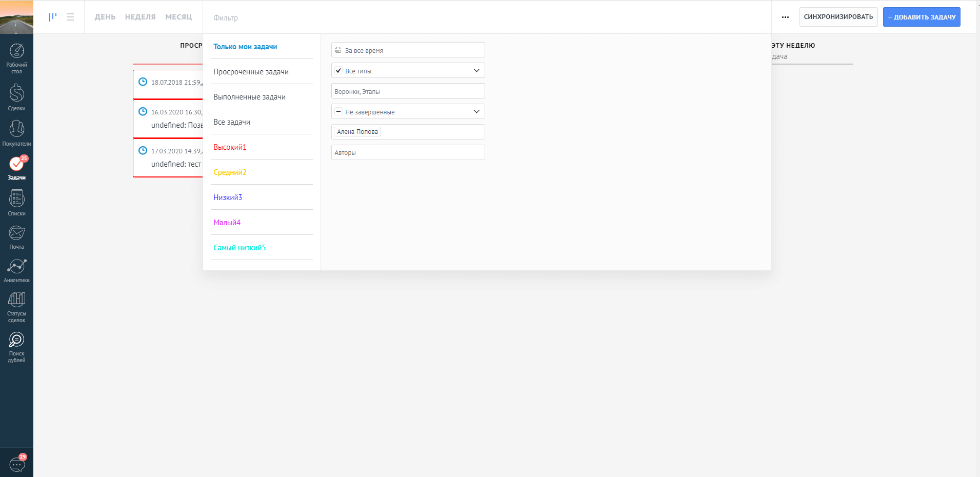This screenshot has width=980, height=477.
Task: Expand the Не завершенные dropdown arrow
Action: tap(476, 112)
